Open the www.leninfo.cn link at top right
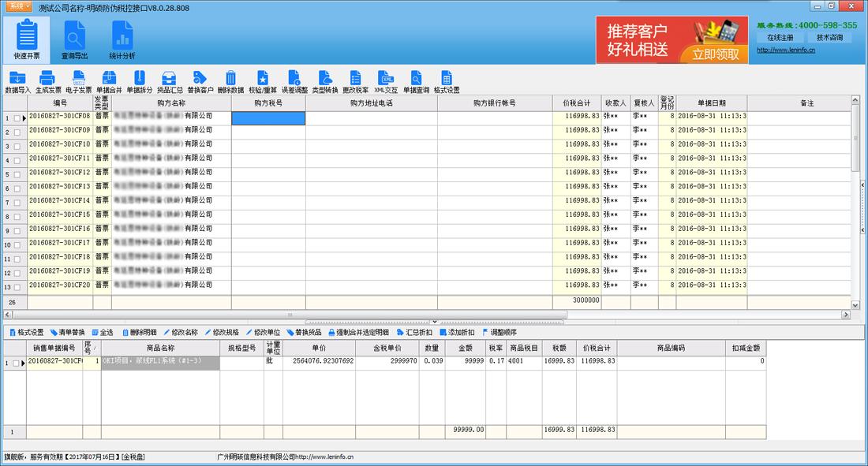Viewport: 868px width, 466px height. click(786, 50)
